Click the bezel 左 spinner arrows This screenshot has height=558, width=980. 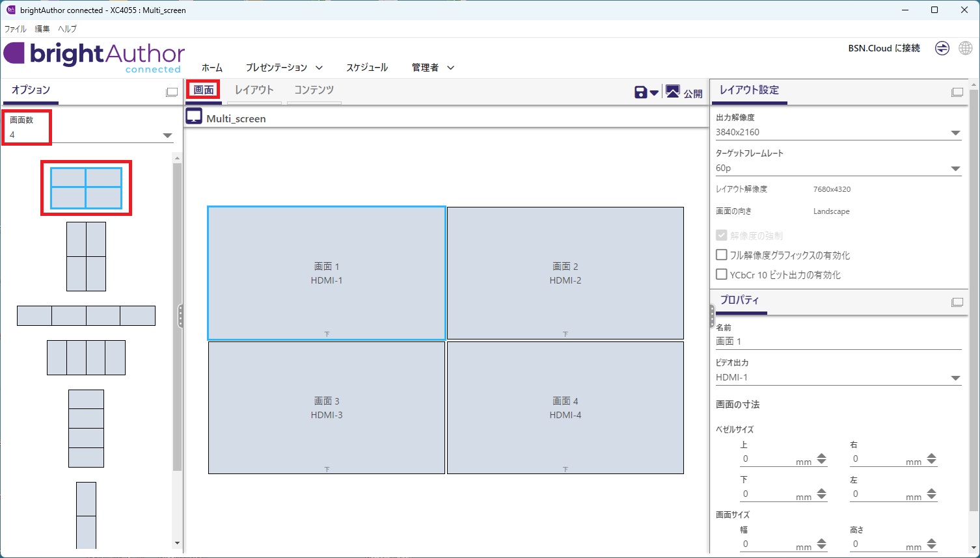[x=932, y=494]
